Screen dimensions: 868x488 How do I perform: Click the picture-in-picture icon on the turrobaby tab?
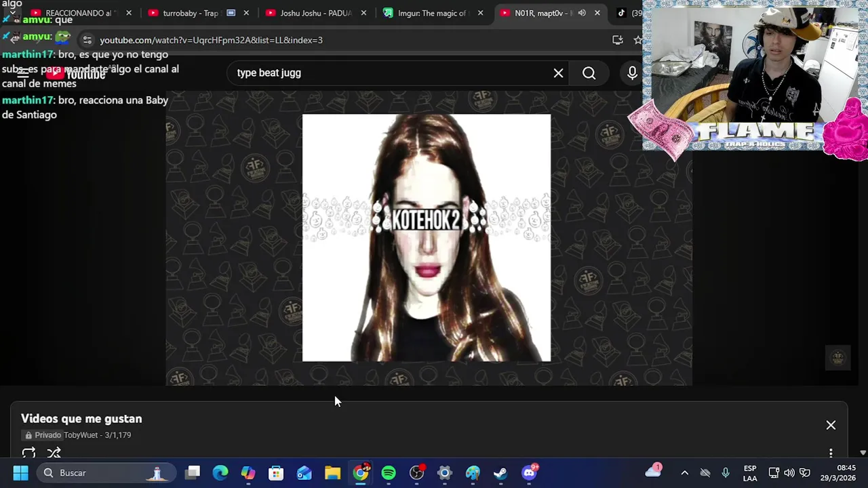[x=231, y=13]
